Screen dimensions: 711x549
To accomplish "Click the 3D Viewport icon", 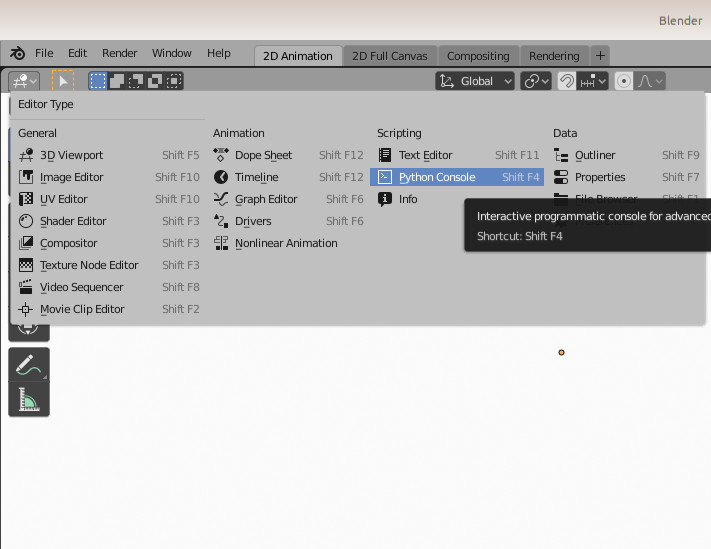I will pyautogui.click(x=26, y=155).
